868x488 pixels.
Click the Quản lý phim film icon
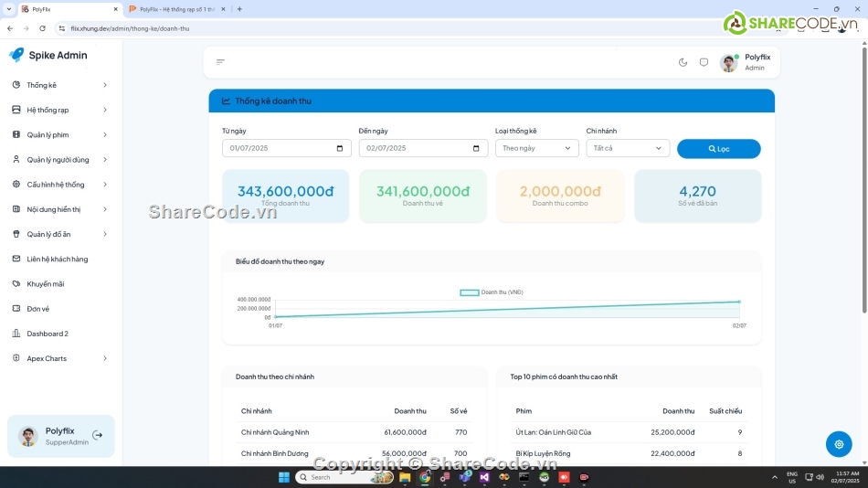[x=16, y=134]
